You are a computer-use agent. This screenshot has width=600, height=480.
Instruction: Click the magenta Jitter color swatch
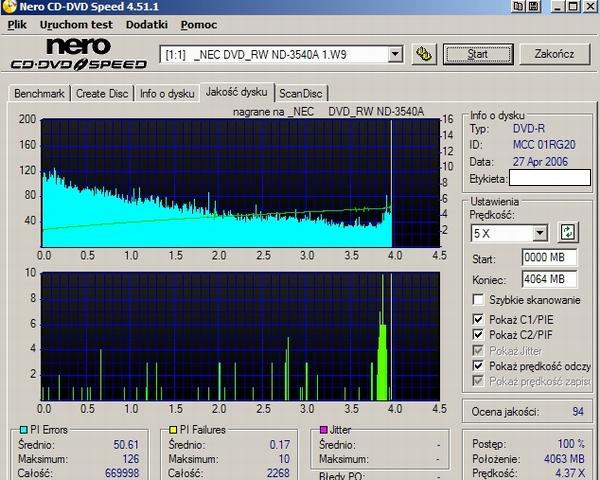[x=323, y=430]
